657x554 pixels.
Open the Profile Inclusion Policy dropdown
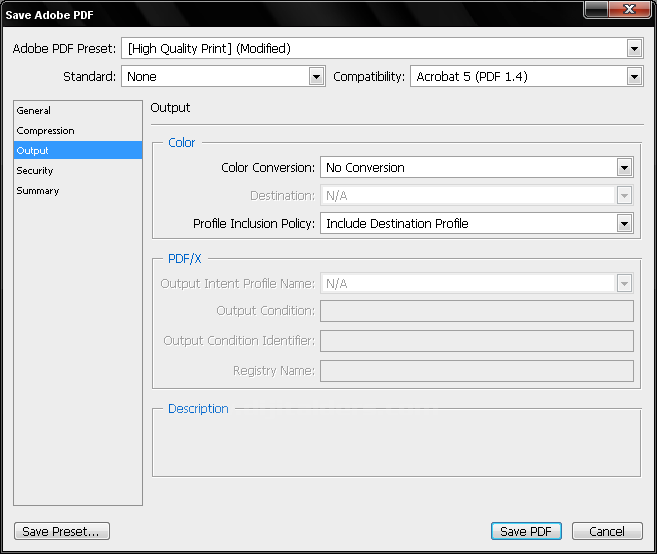pyautogui.click(x=477, y=223)
